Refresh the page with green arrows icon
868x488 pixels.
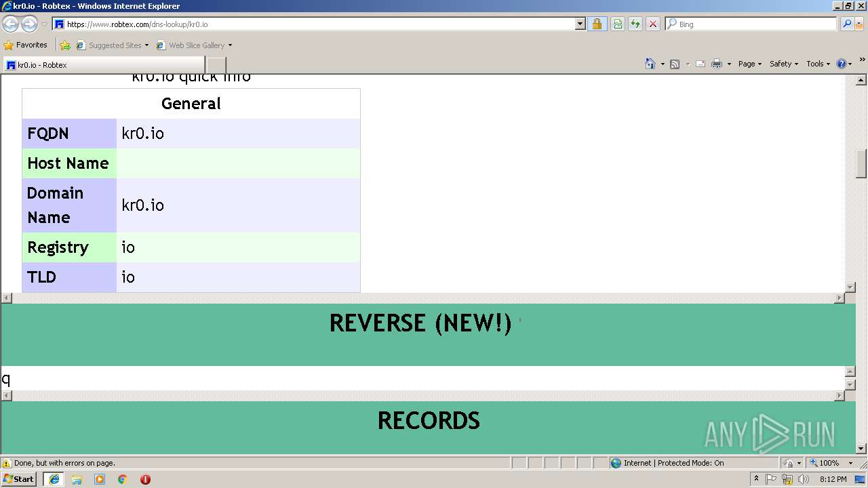click(635, 24)
